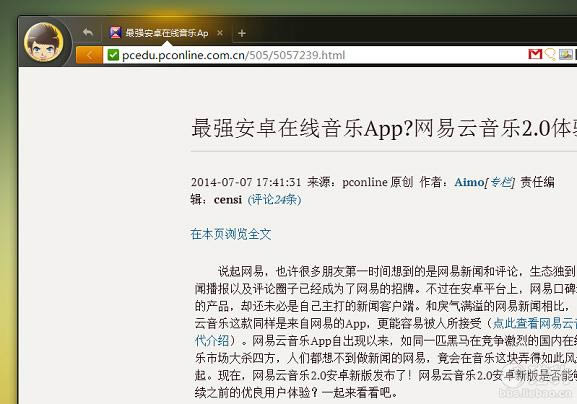Click the undo closed tab arrow

click(88, 33)
